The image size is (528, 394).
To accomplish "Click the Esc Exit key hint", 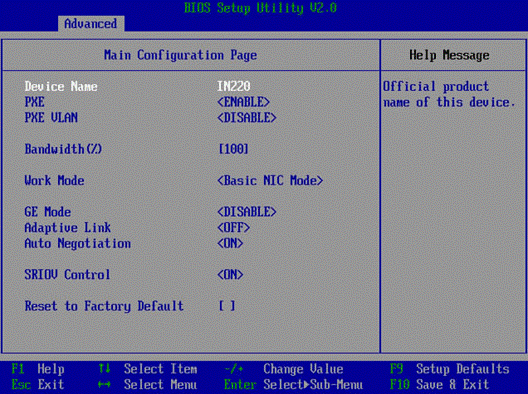I will [38, 384].
